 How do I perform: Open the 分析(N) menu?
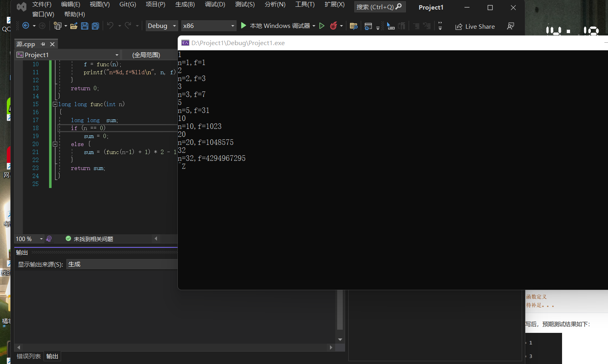point(275,4)
